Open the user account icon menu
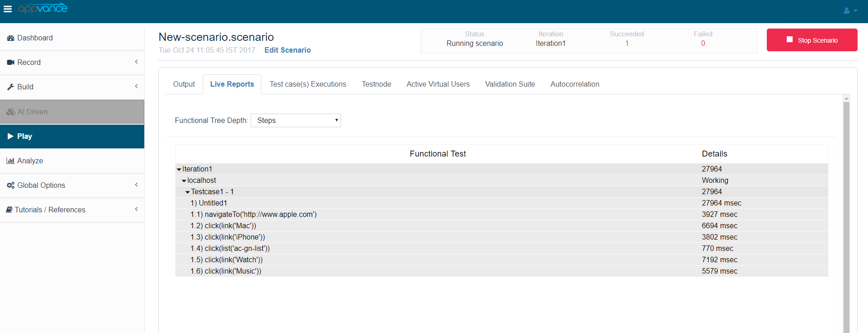Viewport: 868px width, 333px height. click(850, 10)
